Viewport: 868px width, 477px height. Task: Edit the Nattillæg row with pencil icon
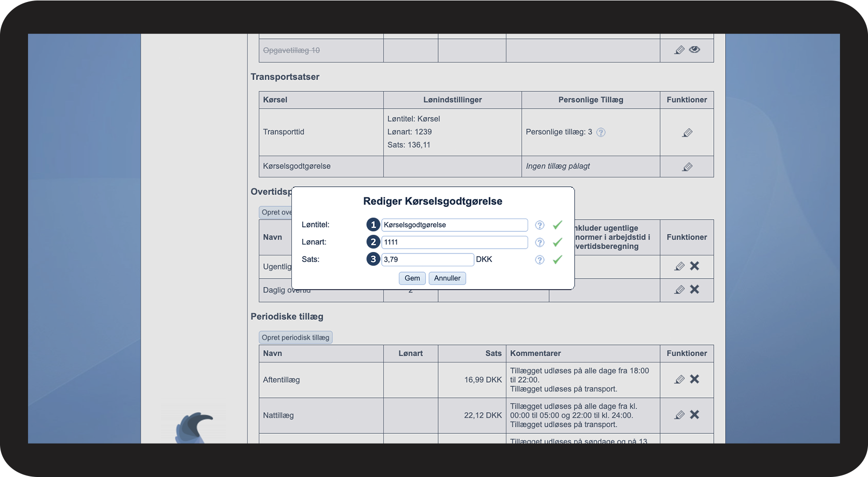(679, 415)
